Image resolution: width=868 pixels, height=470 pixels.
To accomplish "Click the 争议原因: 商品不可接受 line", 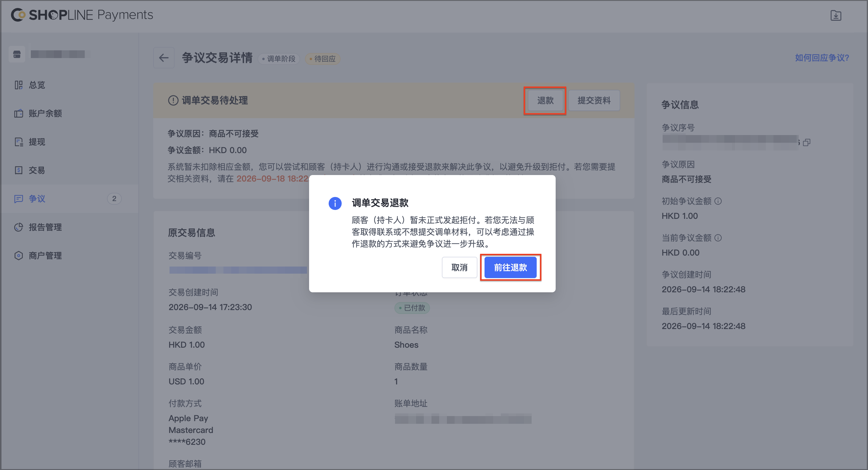I will 213,134.
